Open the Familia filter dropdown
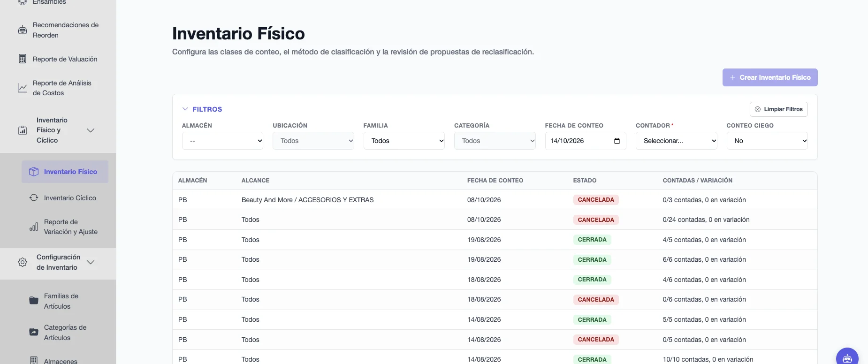The height and width of the screenshot is (364, 868). pos(404,141)
